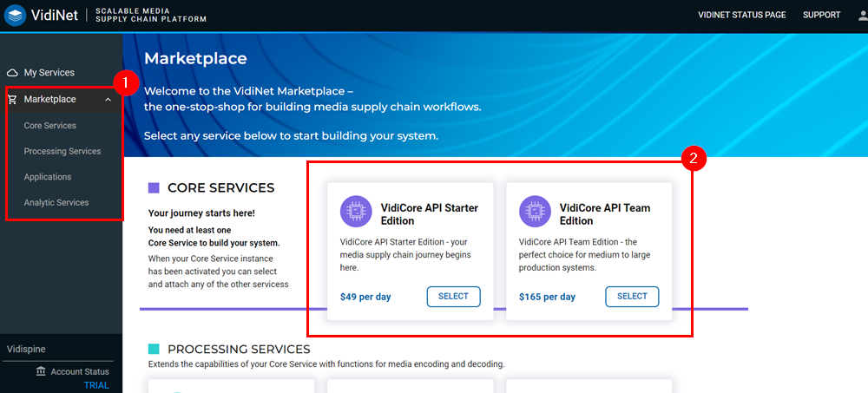Open Core Services in the sidebar

click(50, 126)
